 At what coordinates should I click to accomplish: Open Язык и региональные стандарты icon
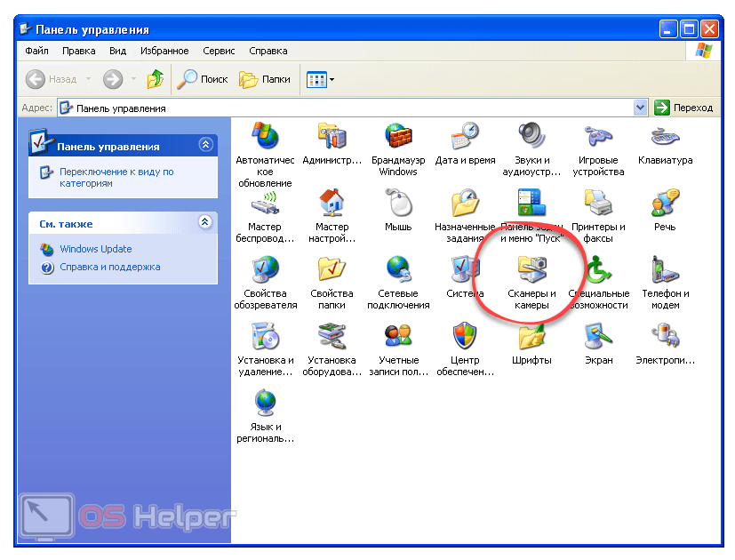tap(265, 404)
